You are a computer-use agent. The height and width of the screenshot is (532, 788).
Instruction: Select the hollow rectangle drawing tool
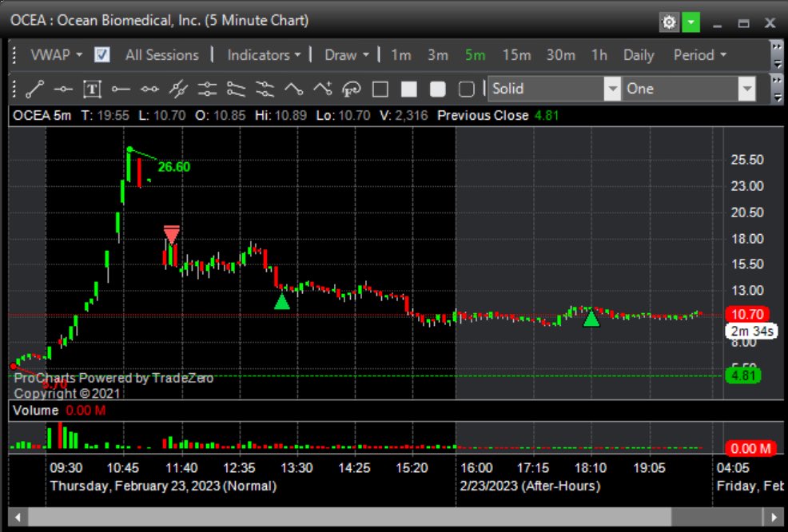coord(380,89)
